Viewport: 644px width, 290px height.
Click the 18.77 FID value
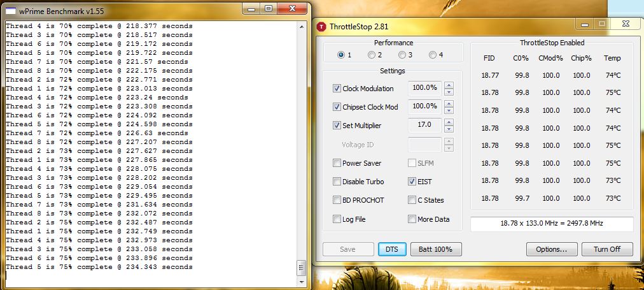(490, 75)
